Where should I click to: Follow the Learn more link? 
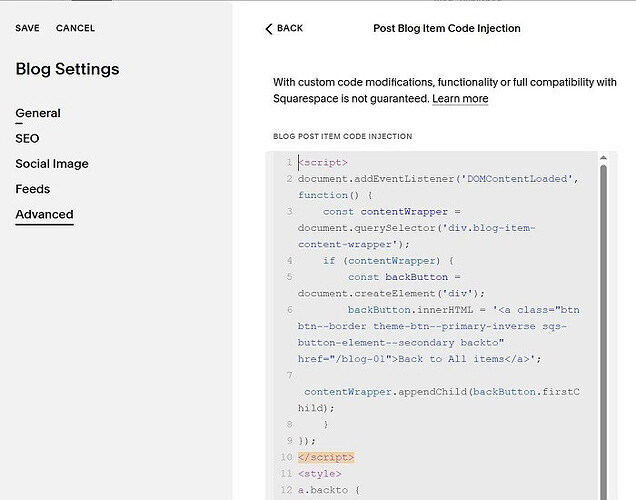tap(460, 99)
